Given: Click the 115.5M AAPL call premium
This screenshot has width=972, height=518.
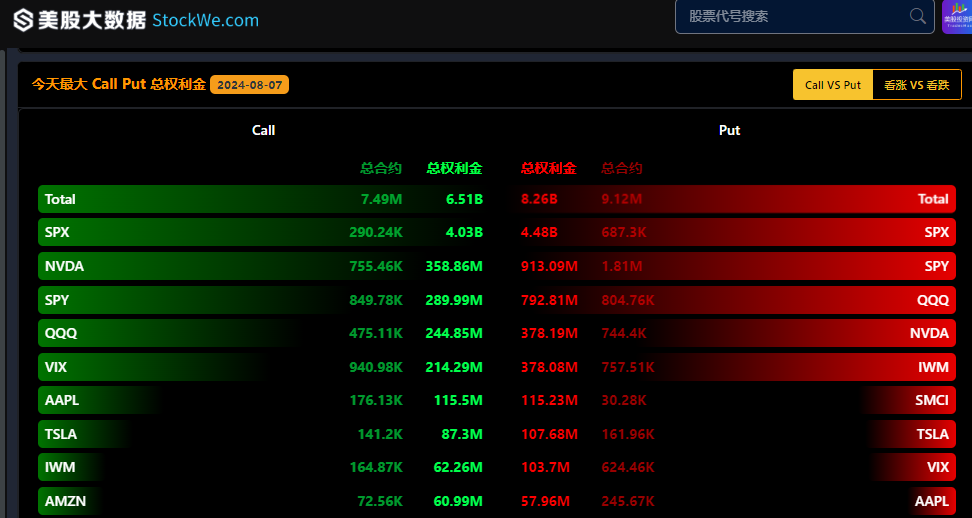Looking at the screenshot, I should pyautogui.click(x=459, y=400).
